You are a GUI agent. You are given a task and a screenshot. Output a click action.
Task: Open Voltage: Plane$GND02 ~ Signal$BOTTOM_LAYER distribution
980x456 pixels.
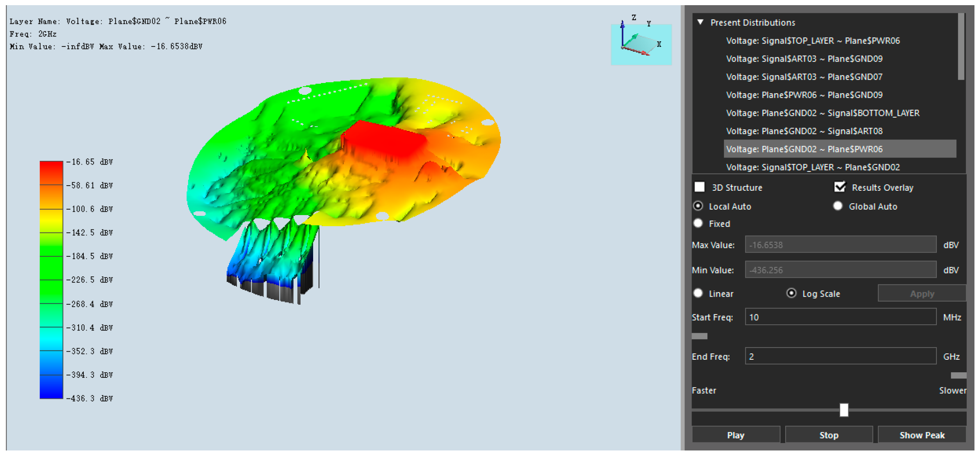click(823, 113)
